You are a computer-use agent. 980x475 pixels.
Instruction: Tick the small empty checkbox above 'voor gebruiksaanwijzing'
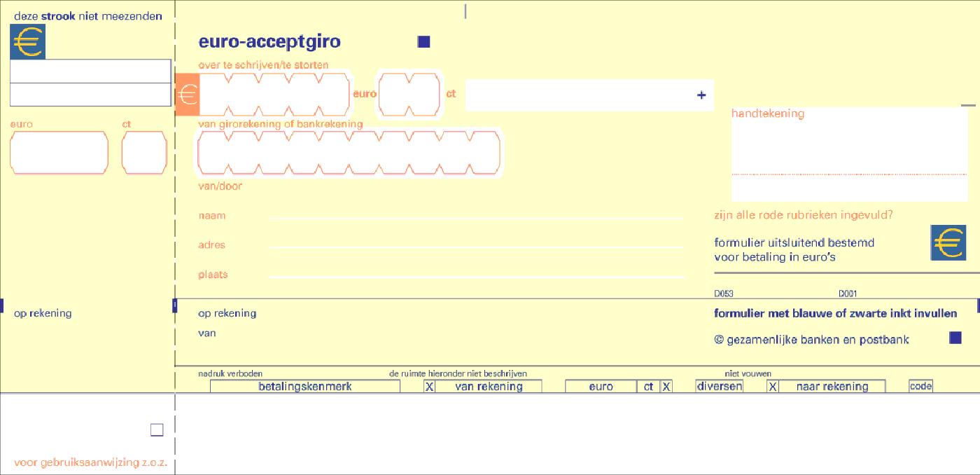tap(157, 429)
